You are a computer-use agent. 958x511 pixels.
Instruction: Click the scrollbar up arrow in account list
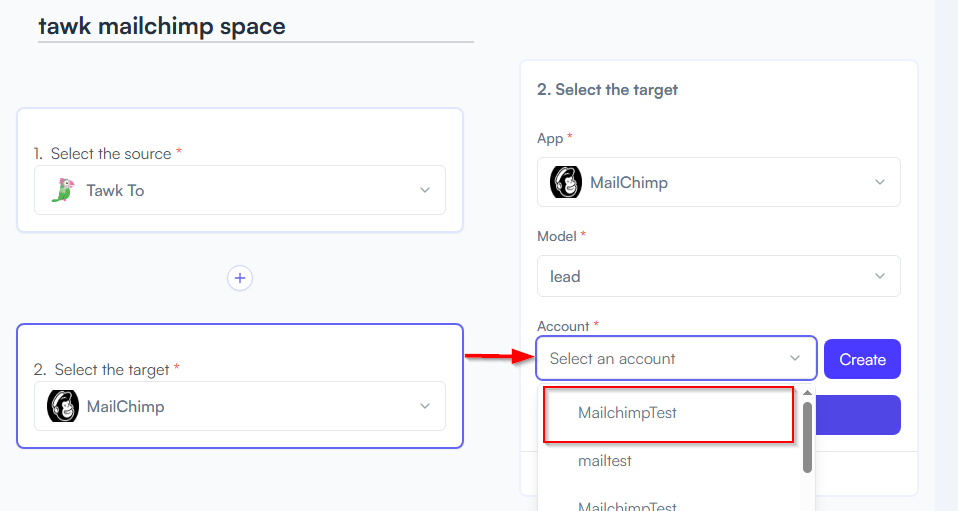coord(807,392)
